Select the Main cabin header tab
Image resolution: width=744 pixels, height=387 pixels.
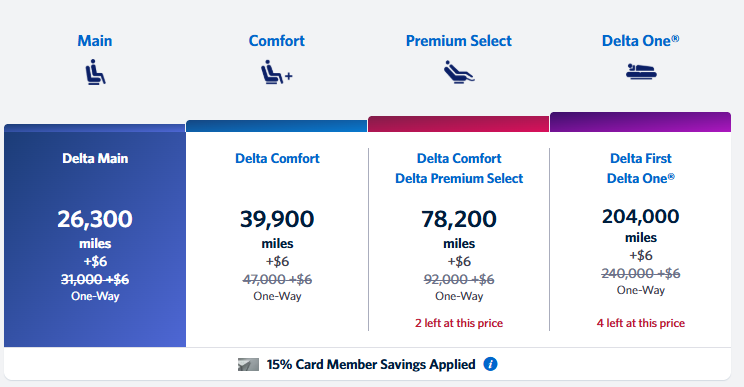tap(95, 41)
